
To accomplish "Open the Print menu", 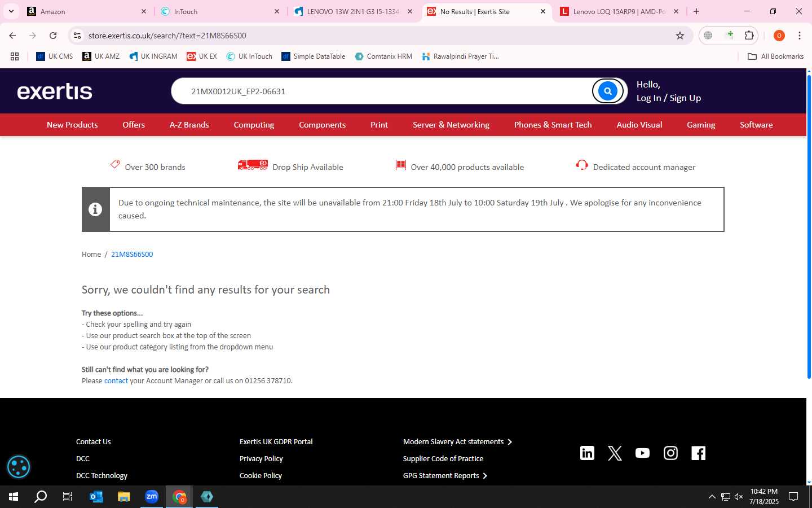I will coord(379,125).
